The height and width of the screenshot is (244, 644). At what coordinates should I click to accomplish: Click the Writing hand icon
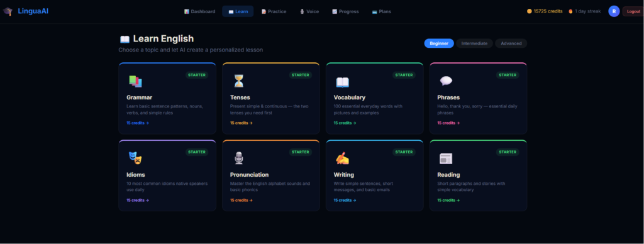pyautogui.click(x=342, y=158)
